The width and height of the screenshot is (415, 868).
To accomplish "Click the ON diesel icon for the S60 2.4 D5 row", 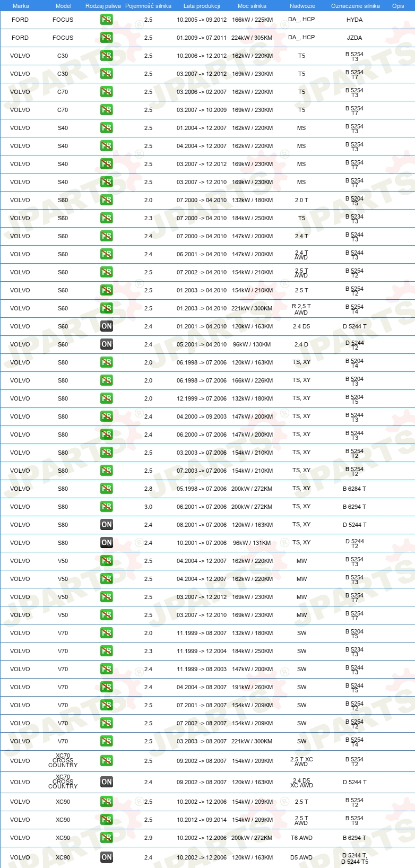I will (x=107, y=326).
